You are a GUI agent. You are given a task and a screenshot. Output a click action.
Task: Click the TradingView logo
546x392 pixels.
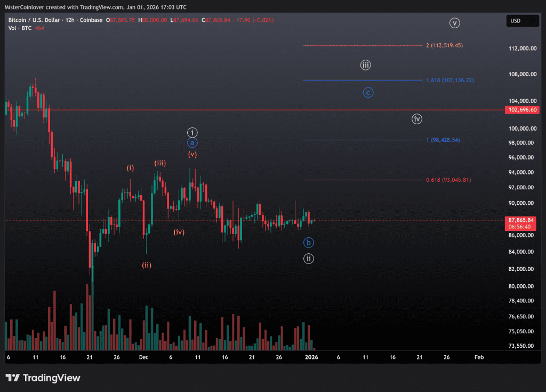[x=43, y=378]
